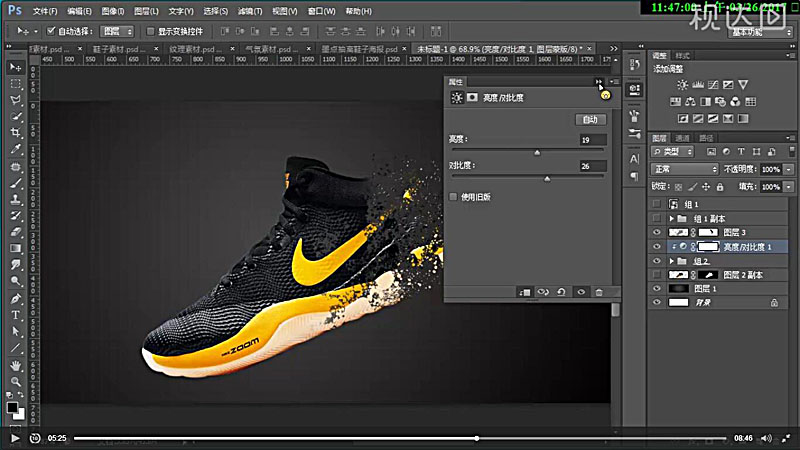Image resolution: width=800 pixels, height=450 pixels.
Task: Lock layer position with the move lock icon
Action: pyautogui.click(x=706, y=187)
